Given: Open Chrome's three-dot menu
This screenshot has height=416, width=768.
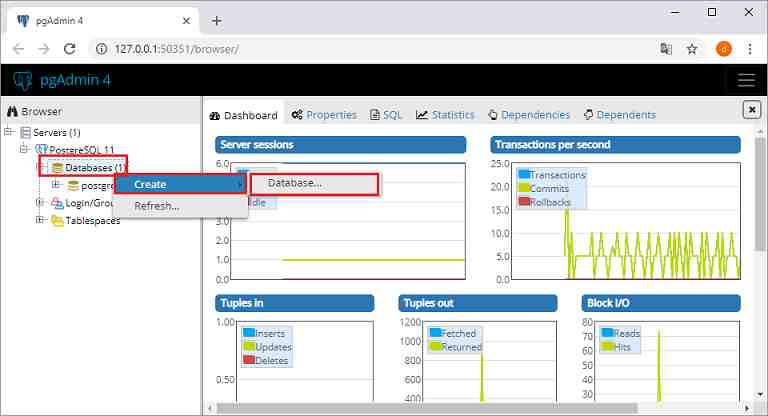Looking at the screenshot, I should click(750, 49).
